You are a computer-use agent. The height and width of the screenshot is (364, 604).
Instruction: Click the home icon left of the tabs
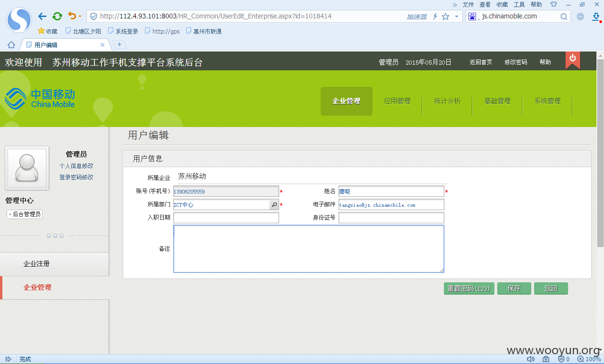coord(11,45)
